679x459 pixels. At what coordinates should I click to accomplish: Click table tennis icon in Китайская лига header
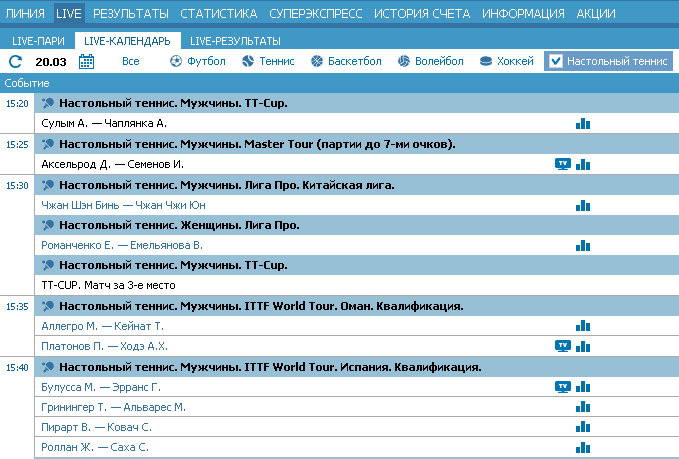point(48,185)
